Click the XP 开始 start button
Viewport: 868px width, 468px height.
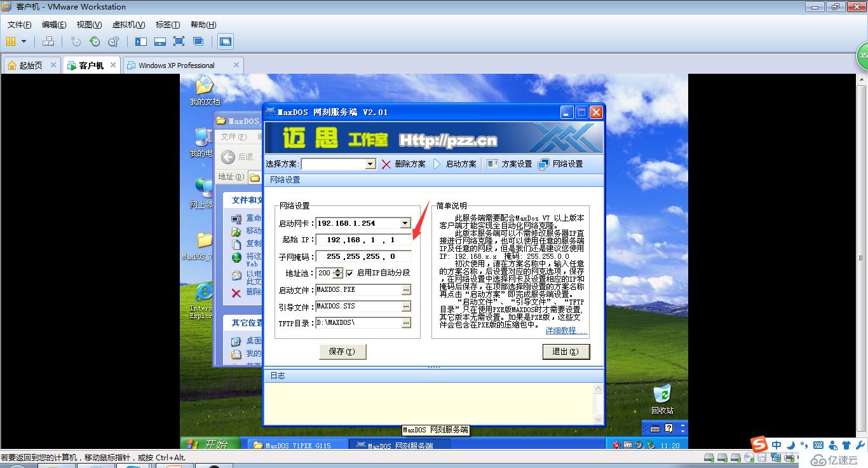point(210,444)
